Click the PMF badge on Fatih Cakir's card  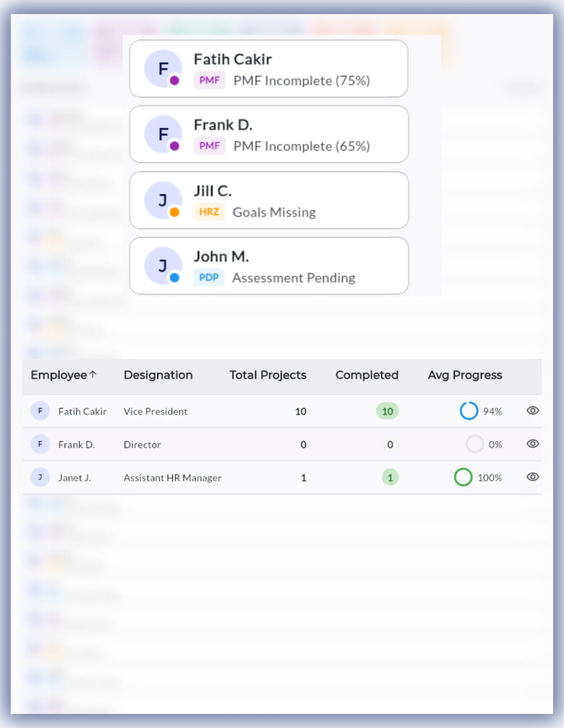point(209,80)
